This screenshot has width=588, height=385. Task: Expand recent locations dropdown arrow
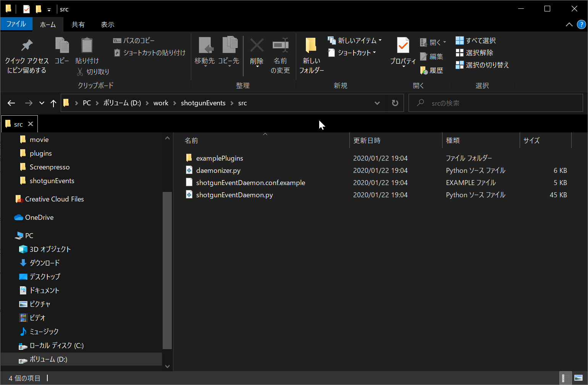42,103
